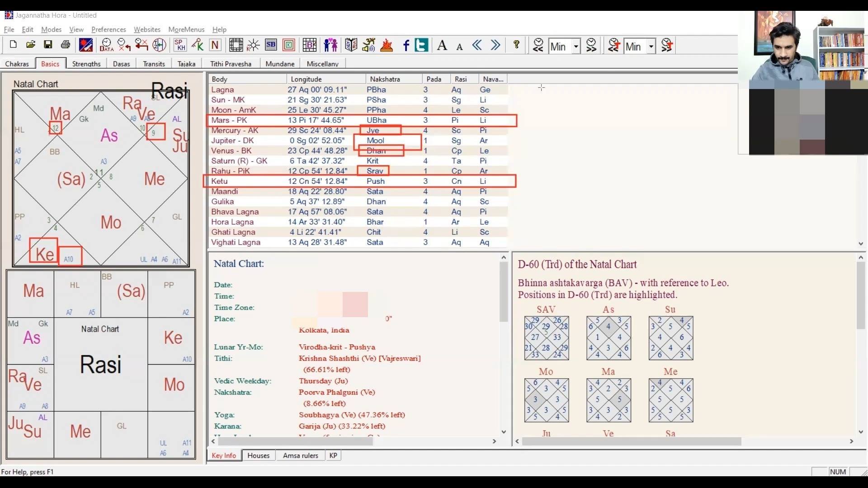Viewport: 868px width, 488px height.
Task: Increase font size with large A
Action: click(x=442, y=45)
